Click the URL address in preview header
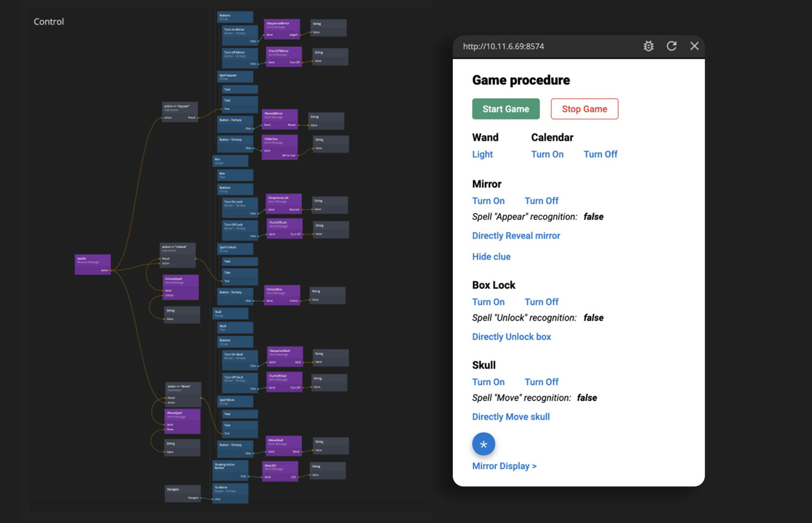Viewport: 812px width, 523px height. (x=503, y=46)
